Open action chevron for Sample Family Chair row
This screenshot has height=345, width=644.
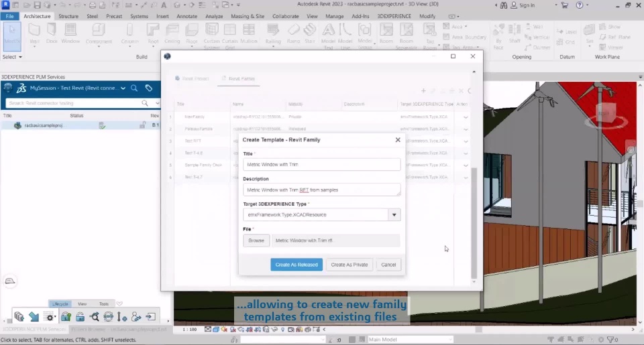coord(466,165)
